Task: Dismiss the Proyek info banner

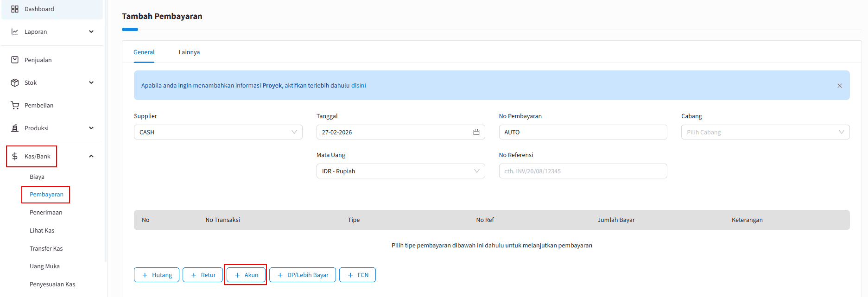Action: [x=839, y=86]
